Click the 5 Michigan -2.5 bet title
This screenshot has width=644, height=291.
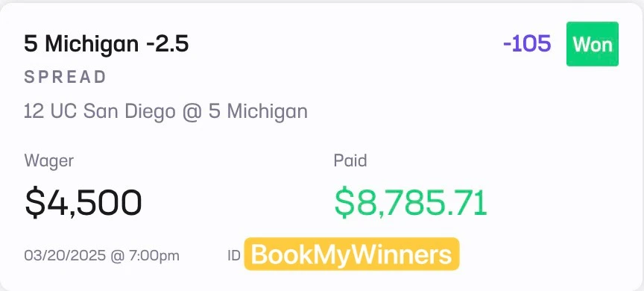(107, 44)
